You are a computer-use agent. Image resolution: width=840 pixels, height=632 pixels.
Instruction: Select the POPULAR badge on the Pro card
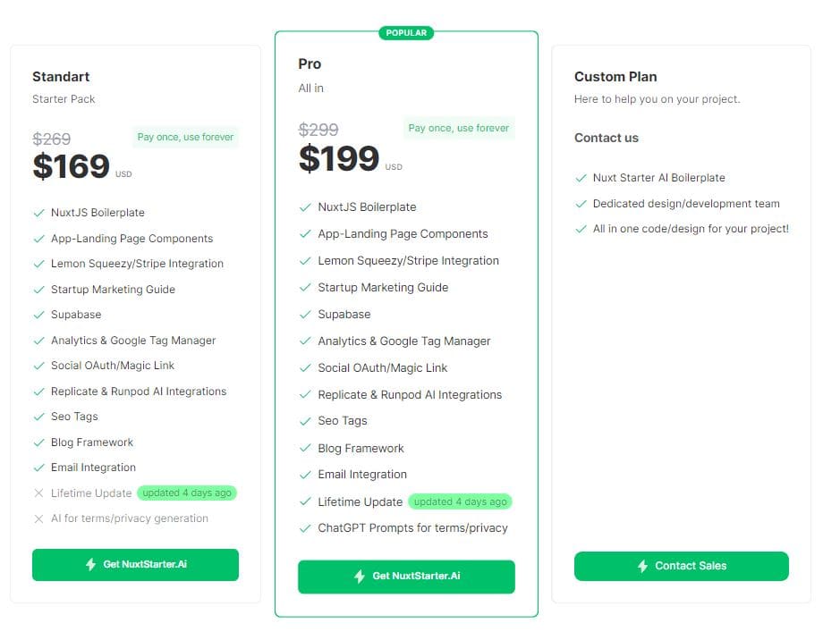pyautogui.click(x=406, y=32)
